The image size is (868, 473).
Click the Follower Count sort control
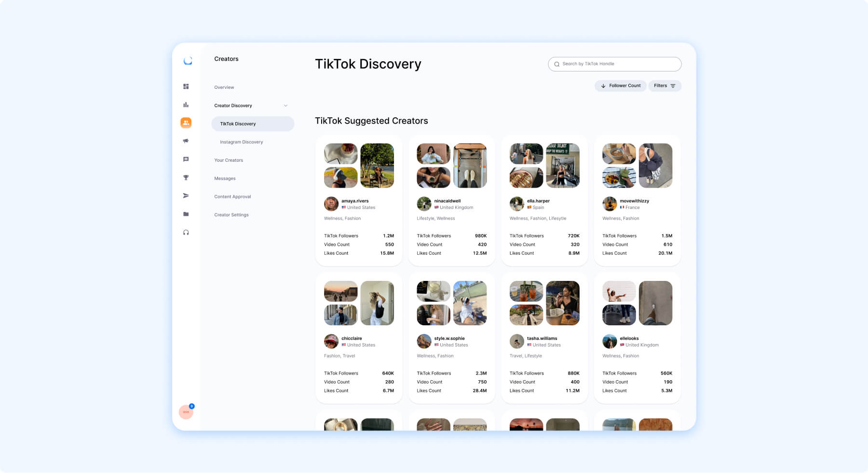coord(621,85)
